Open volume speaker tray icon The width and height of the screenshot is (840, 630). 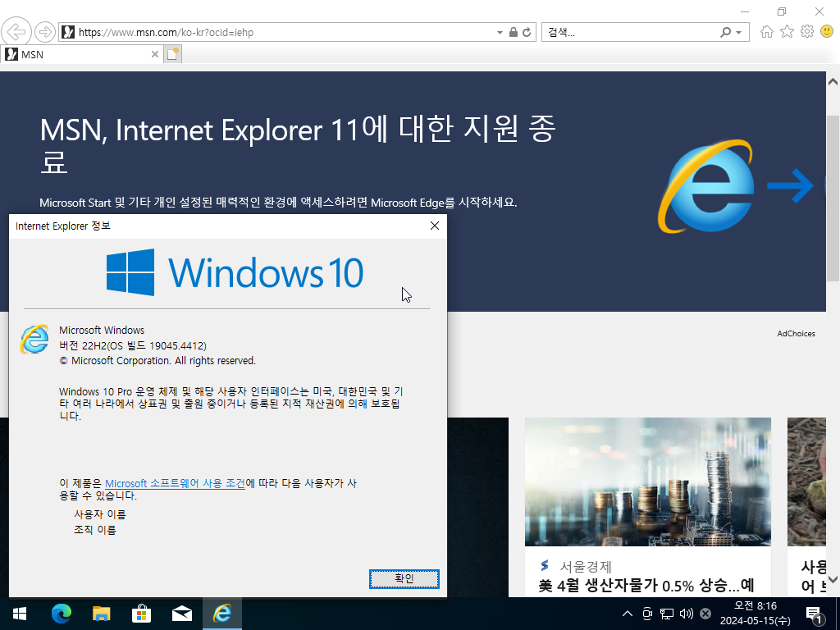point(687,614)
